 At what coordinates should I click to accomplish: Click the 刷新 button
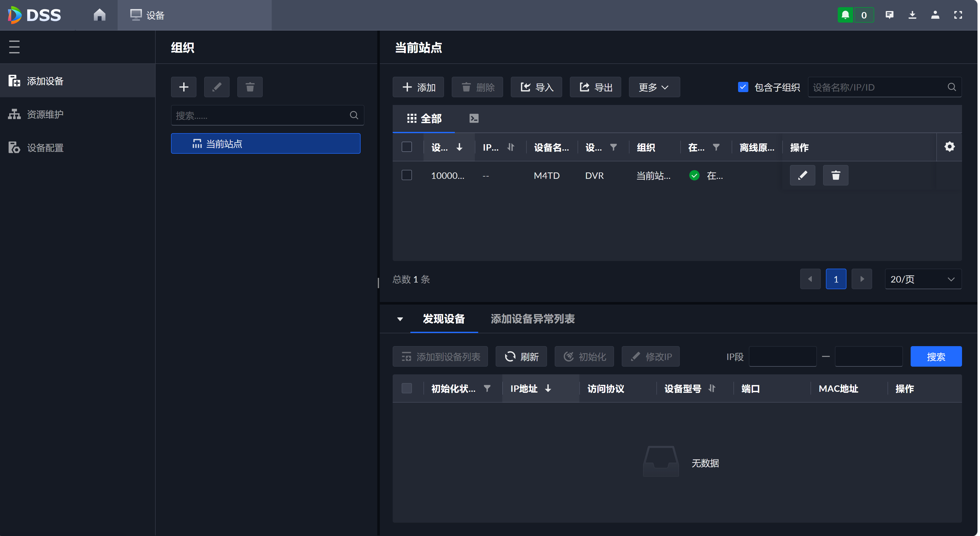(x=521, y=357)
